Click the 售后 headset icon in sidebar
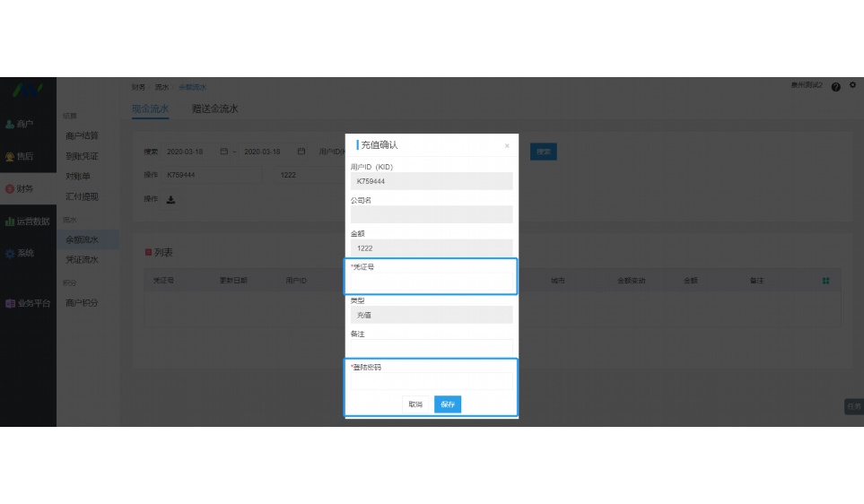 click(10, 156)
